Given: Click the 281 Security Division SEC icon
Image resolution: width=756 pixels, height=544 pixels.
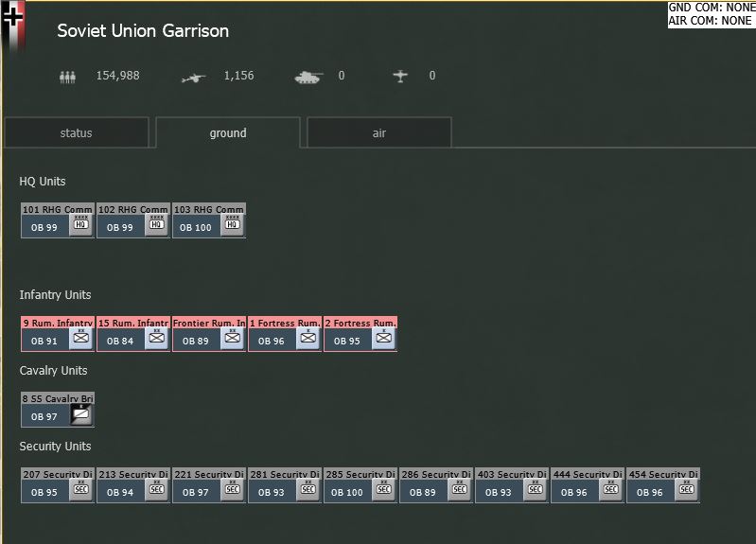Looking at the screenshot, I should pos(308,490).
